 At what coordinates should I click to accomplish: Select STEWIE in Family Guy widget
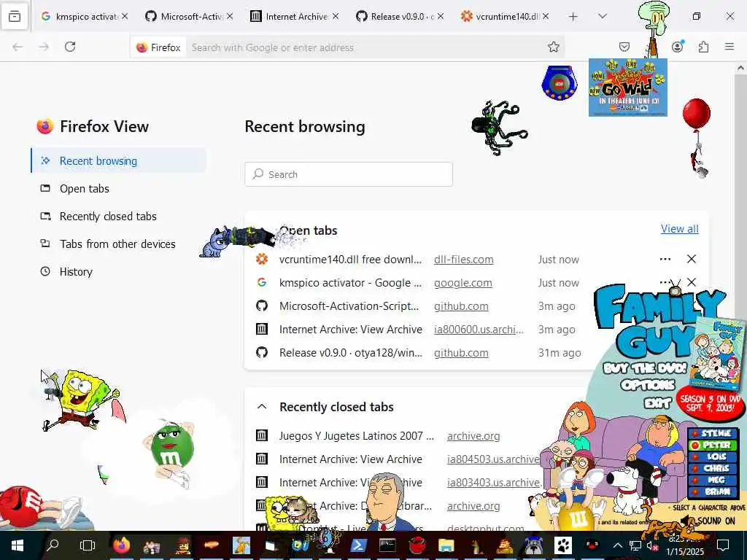pyautogui.click(x=713, y=433)
